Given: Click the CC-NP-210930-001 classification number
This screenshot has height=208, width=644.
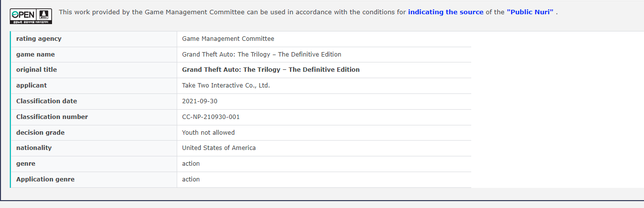Looking at the screenshot, I should [211, 117].
